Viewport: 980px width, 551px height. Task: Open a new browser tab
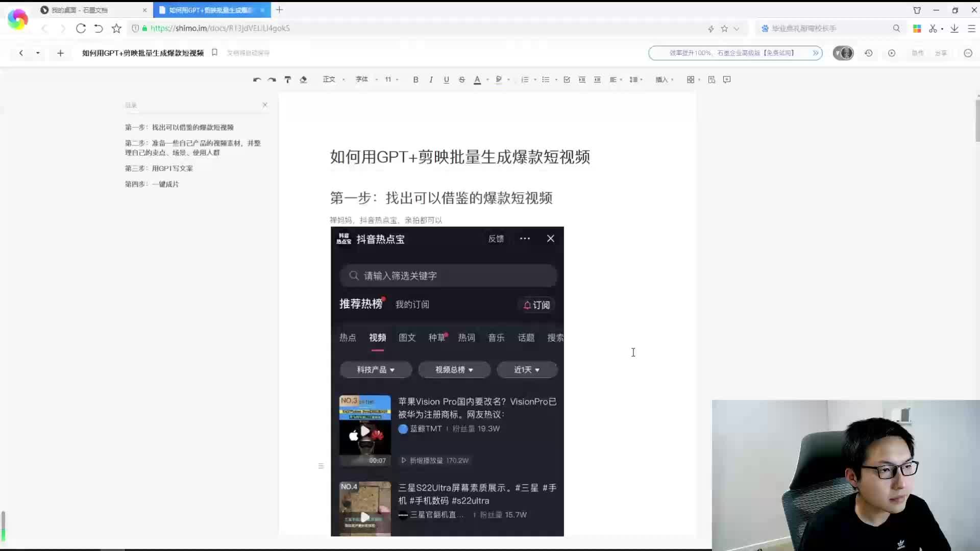[279, 10]
